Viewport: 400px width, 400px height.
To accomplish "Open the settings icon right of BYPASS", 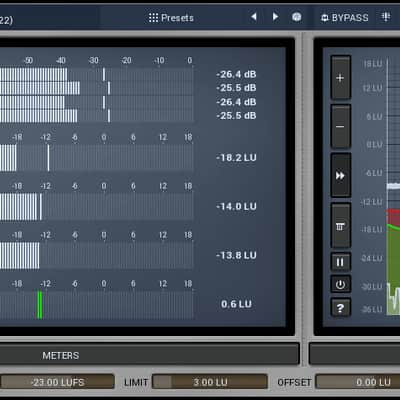I will (x=386, y=17).
